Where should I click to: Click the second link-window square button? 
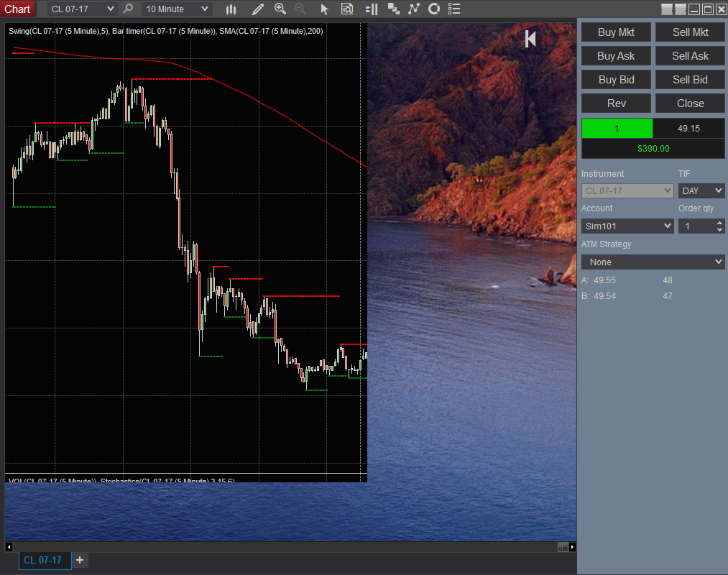[x=681, y=9]
